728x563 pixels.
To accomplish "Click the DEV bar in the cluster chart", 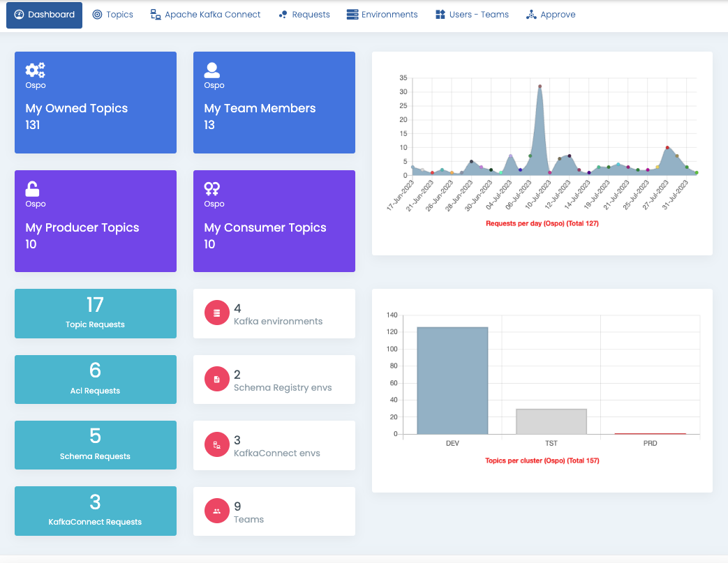I will pos(452,380).
